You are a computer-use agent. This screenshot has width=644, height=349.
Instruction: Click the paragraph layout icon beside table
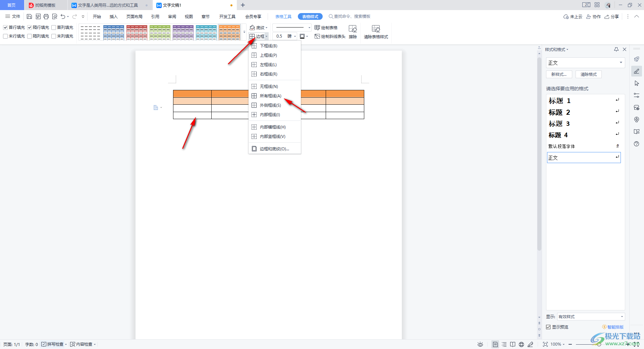156,108
